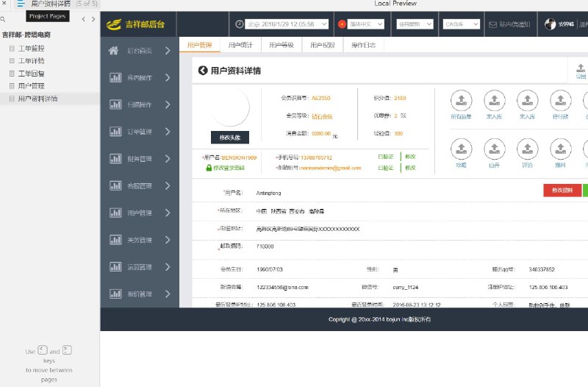The image size is (588, 387).
Task: Click the 站内信通知 text link
Action: pyautogui.click(x=514, y=24)
